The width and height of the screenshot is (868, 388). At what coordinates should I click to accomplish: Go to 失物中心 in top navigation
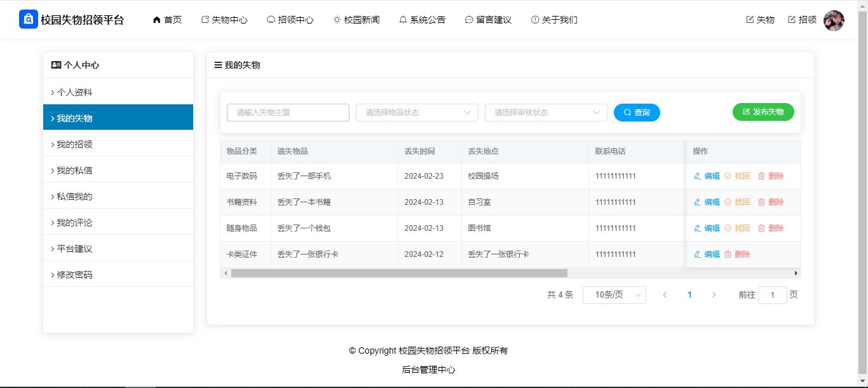[224, 20]
